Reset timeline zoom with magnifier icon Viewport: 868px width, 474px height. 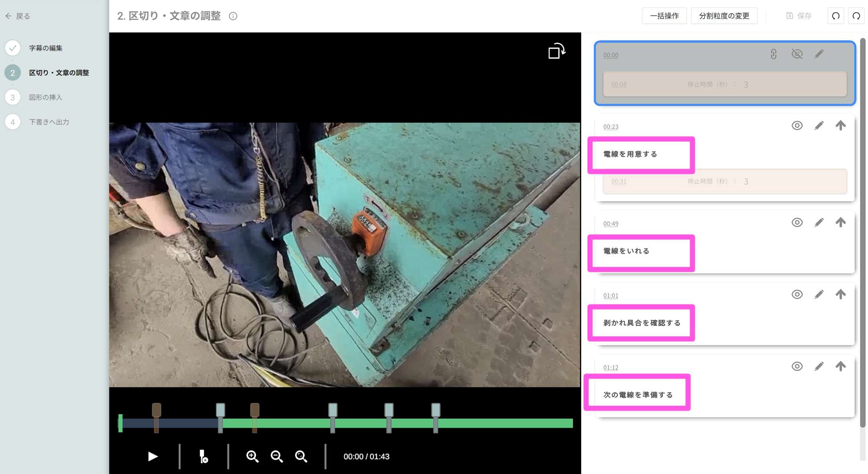click(x=301, y=456)
